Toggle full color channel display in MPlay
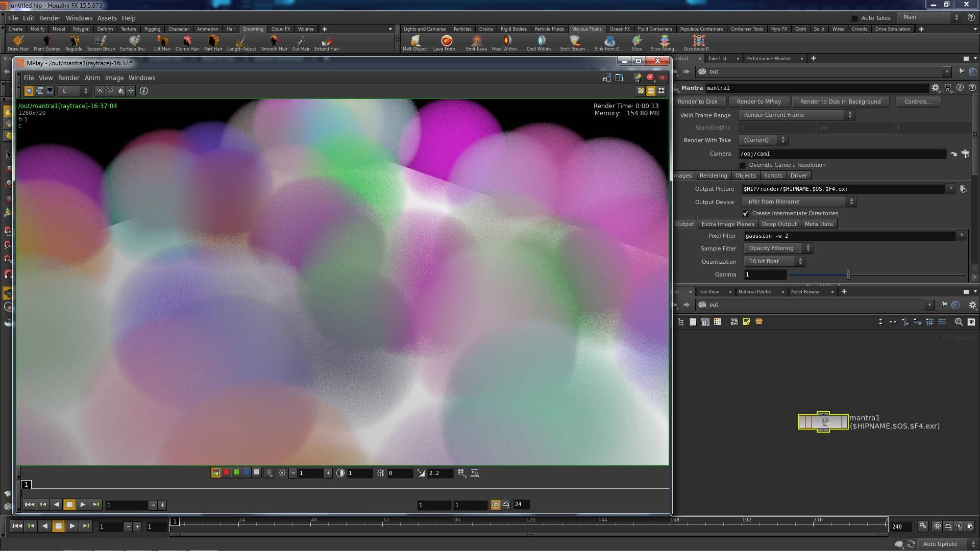The width and height of the screenshot is (980, 551). pos(215,473)
